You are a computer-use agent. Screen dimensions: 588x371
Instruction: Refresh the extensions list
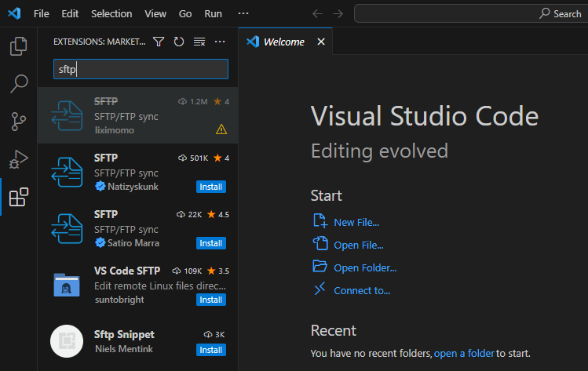(179, 42)
